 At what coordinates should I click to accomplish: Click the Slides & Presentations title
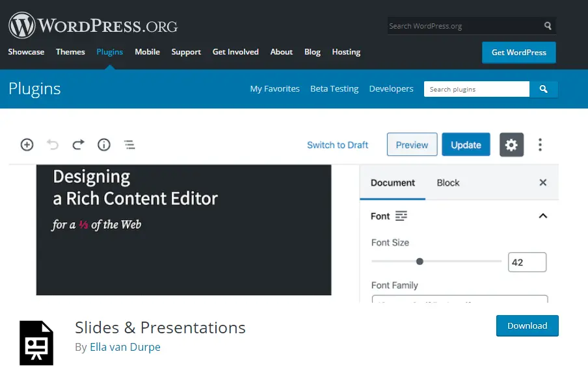click(160, 327)
